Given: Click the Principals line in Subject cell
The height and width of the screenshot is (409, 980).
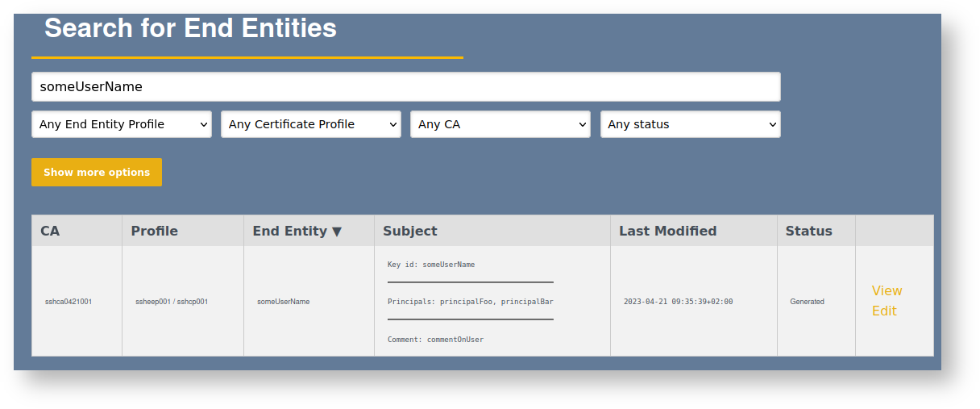Looking at the screenshot, I should coord(470,302).
